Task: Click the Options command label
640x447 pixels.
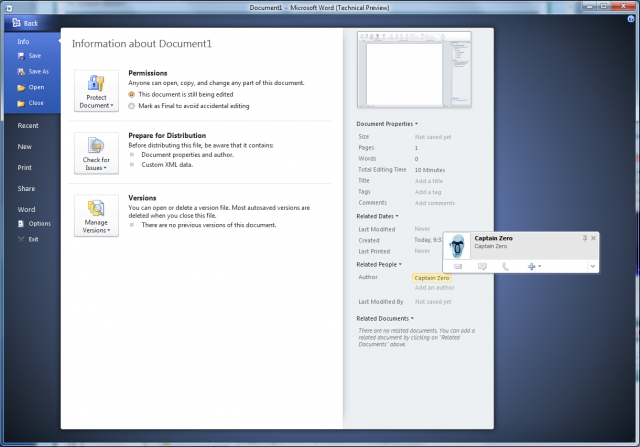Action: click(x=40, y=224)
